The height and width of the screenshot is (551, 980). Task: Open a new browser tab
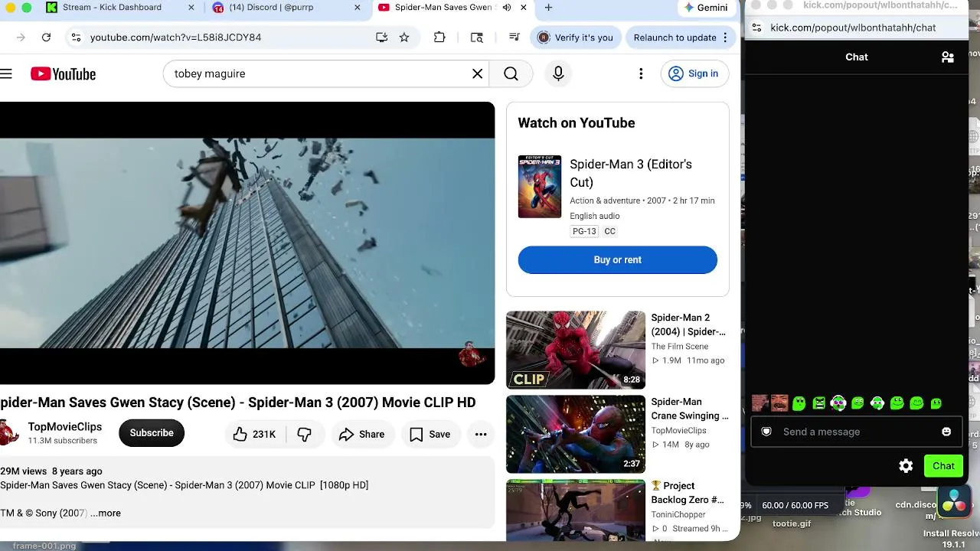click(548, 8)
